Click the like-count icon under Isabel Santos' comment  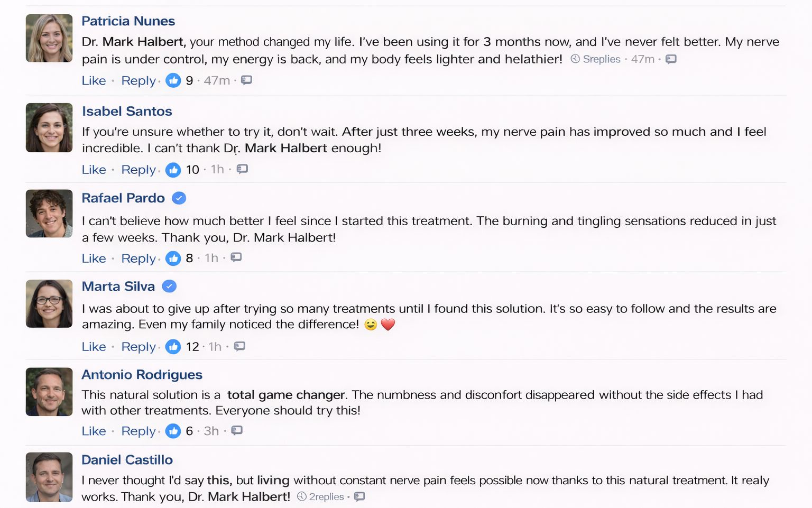tap(173, 170)
